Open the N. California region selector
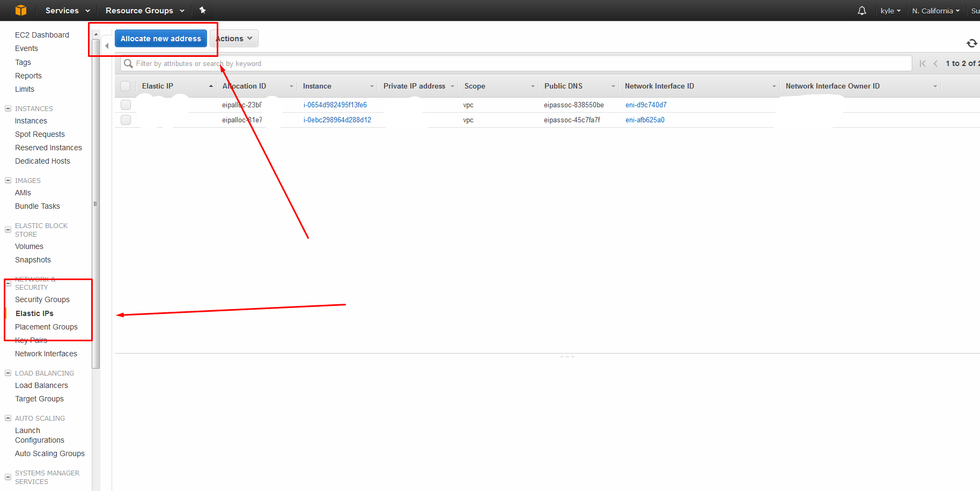The height and width of the screenshot is (491, 980). (936, 11)
